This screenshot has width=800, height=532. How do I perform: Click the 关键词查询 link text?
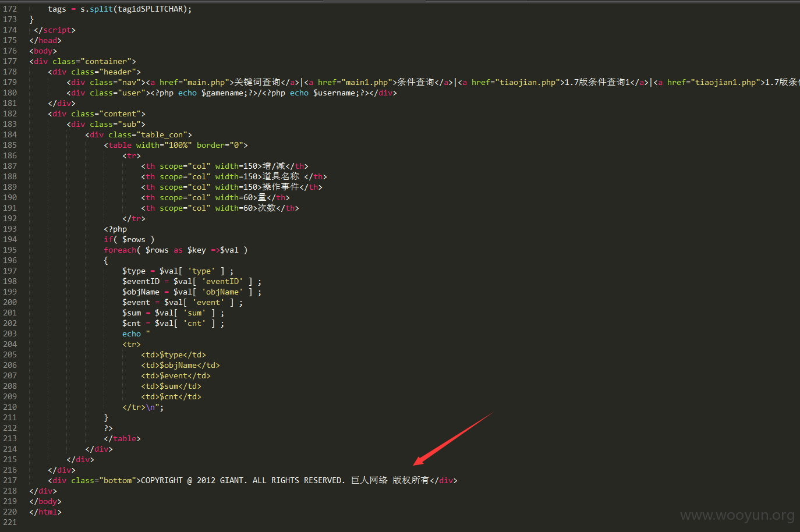[257, 82]
